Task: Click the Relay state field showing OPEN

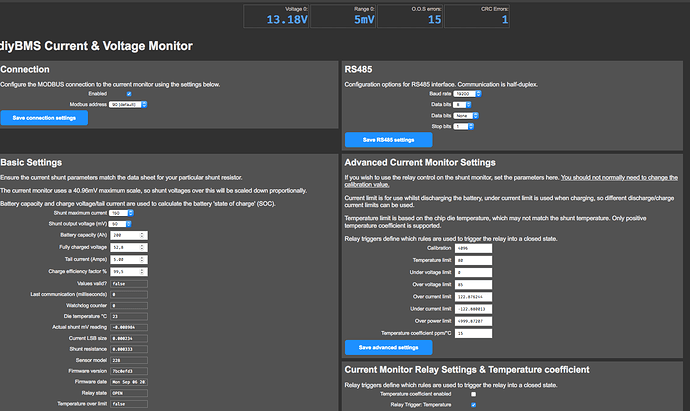Action: (x=129, y=393)
